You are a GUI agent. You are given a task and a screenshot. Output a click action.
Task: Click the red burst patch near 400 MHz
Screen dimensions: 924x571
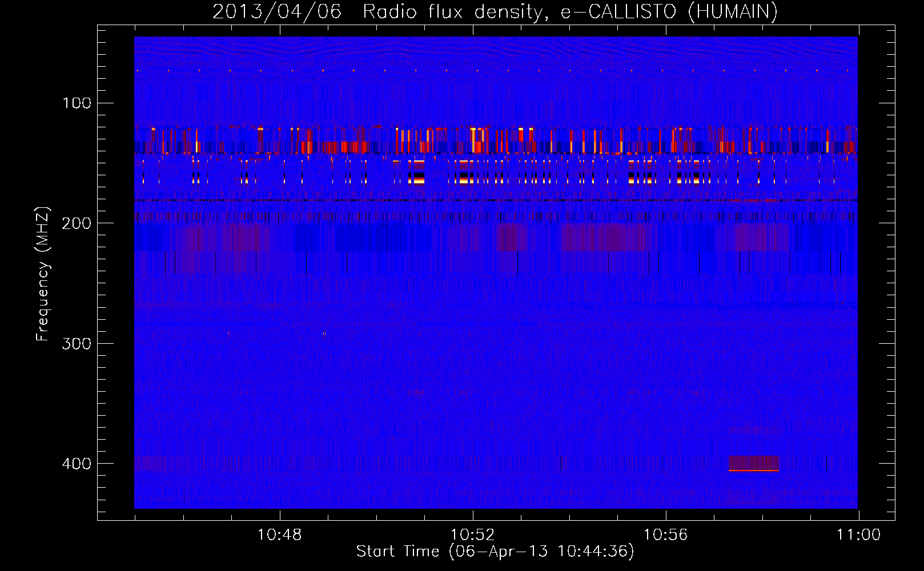pos(754,463)
